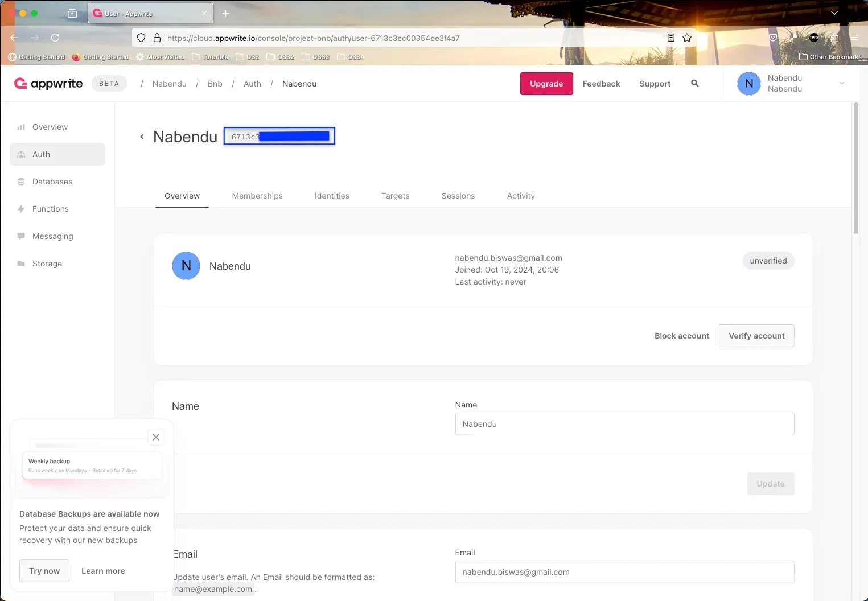Click the Name input field
The image size is (868, 601).
[624, 424]
